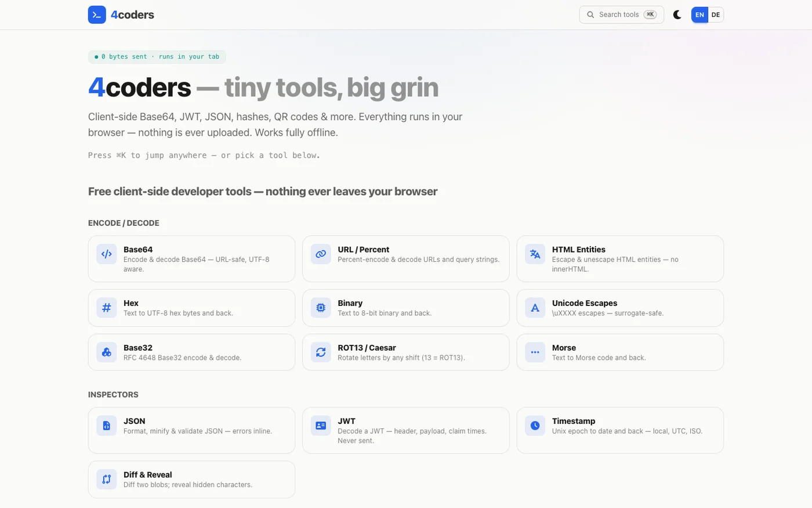Click "Text to Morse code and back." description
The image size is (812, 508).
coord(599,358)
